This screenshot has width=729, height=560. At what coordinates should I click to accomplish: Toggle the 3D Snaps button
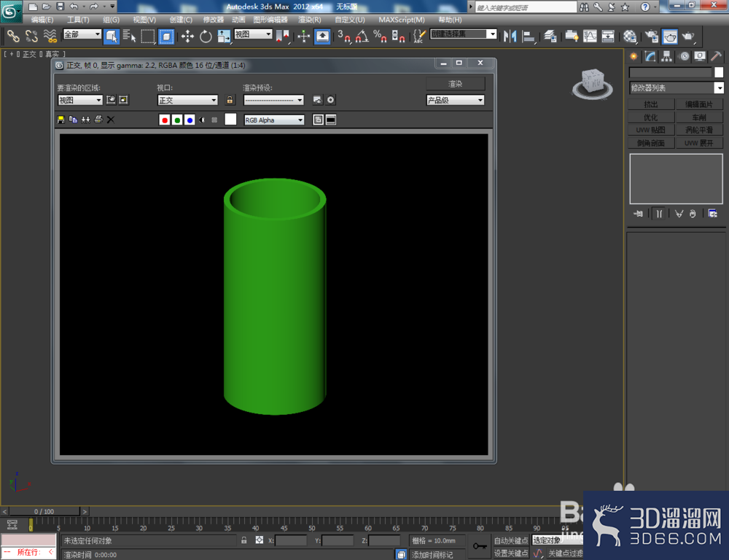pyautogui.click(x=344, y=36)
